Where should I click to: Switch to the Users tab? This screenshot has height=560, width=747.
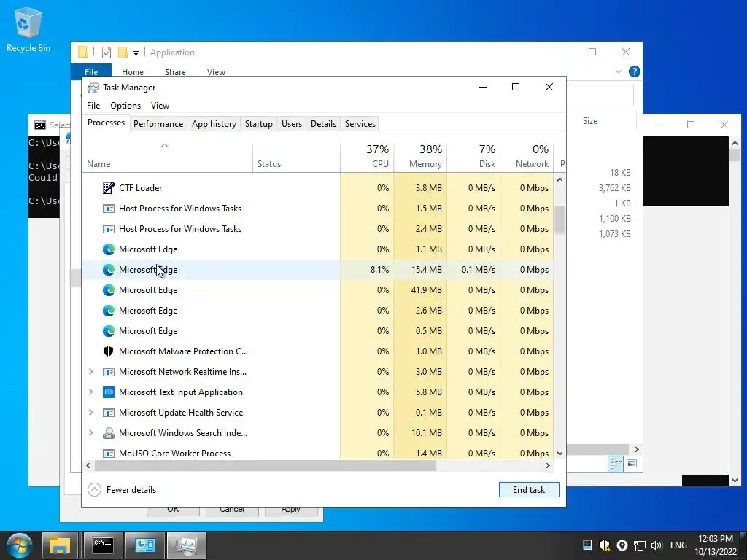(x=292, y=124)
